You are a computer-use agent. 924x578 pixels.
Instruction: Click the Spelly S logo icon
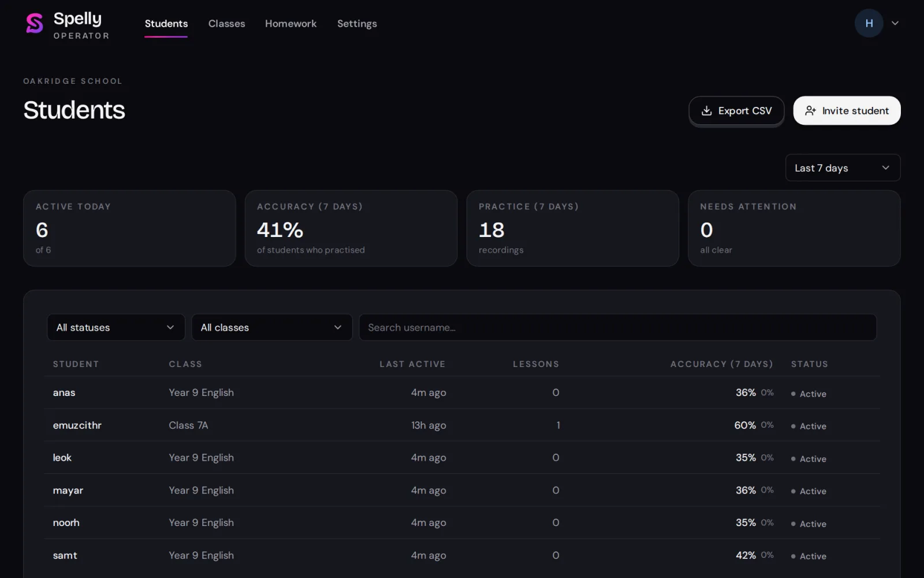pos(35,24)
